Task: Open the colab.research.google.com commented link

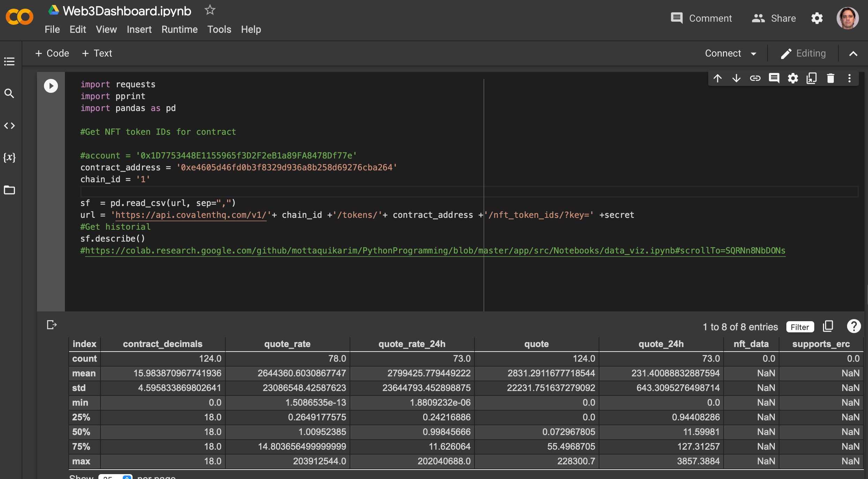Action: point(435,251)
